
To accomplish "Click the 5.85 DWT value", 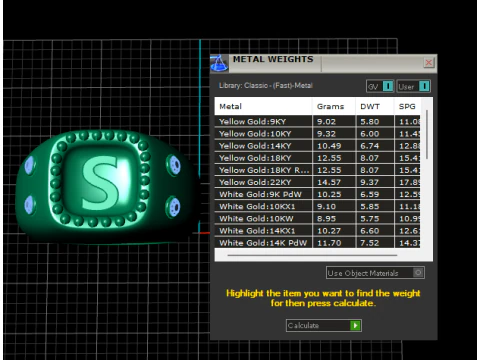I will click(369, 207).
